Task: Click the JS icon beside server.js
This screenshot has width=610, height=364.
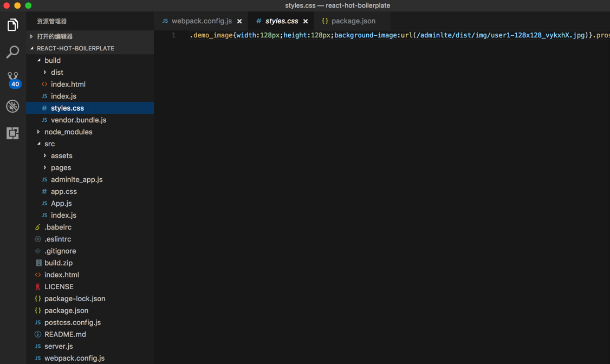Action: point(38,346)
